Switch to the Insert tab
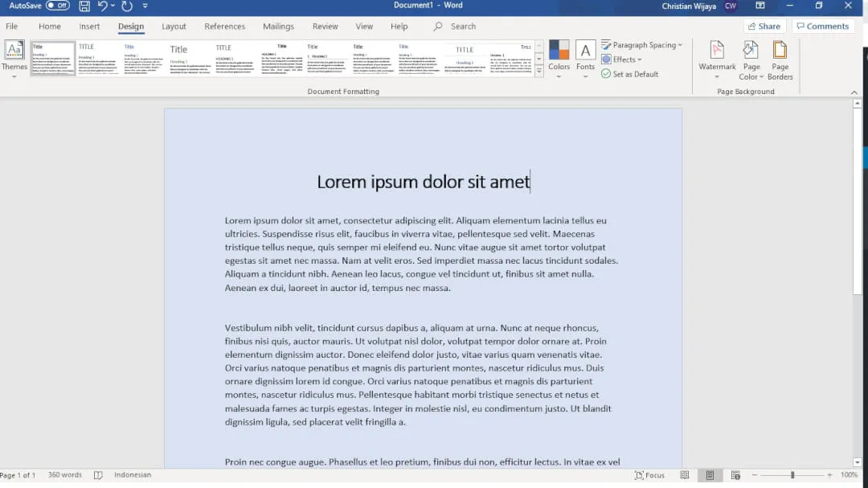 coord(89,26)
